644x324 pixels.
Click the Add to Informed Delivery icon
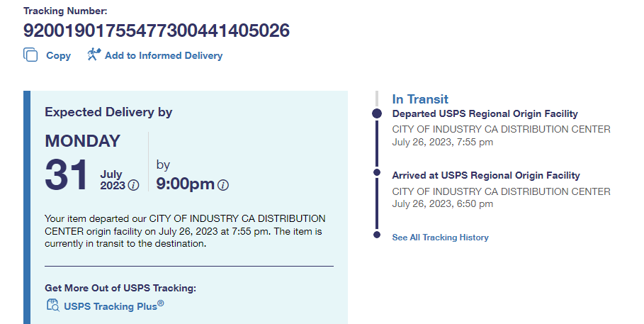click(x=94, y=55)
